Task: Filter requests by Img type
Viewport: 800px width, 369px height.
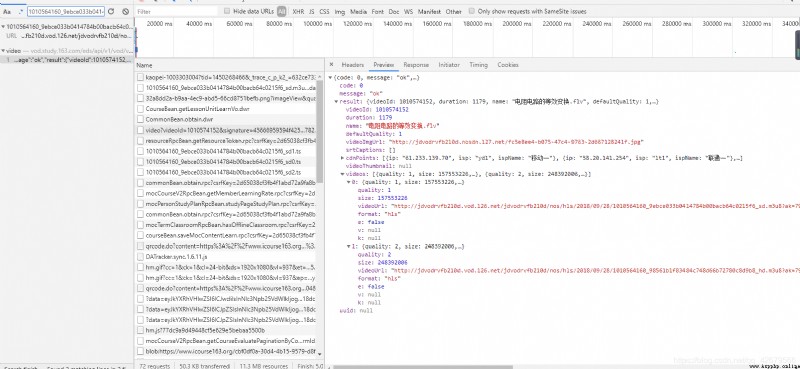Action: click(x=340, y=11)
